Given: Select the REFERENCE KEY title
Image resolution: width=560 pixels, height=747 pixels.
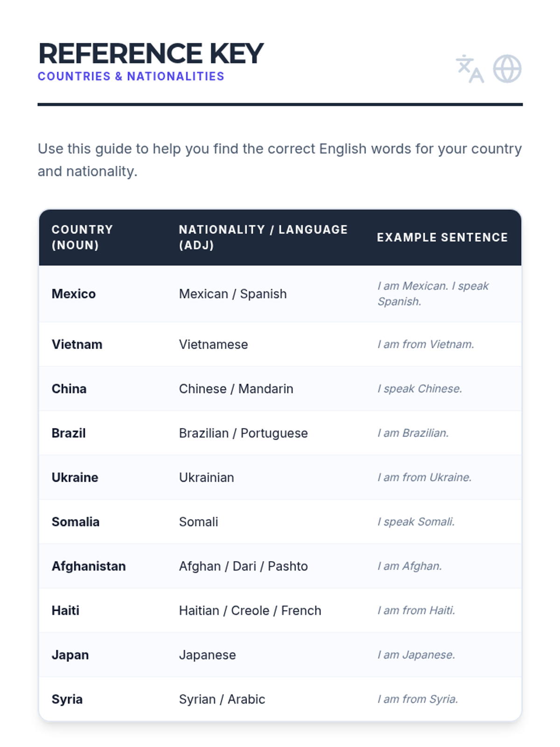Looking at the screenshot, I should [151, 53].
